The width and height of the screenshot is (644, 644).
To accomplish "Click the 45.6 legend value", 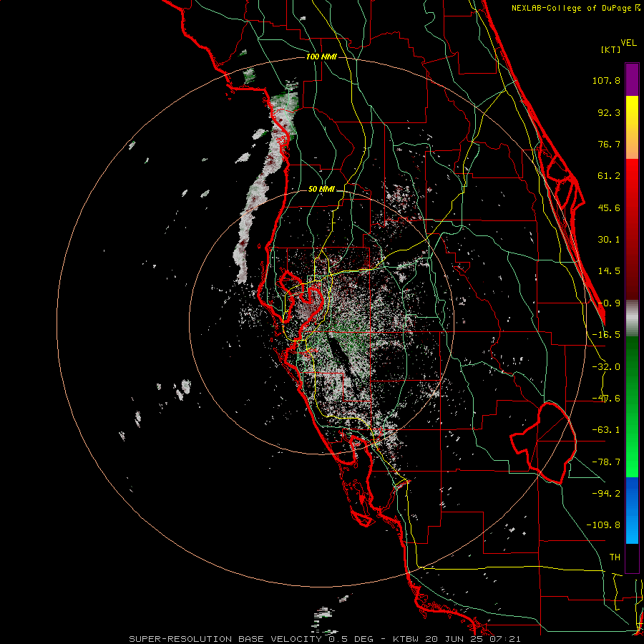I will 609,208.
